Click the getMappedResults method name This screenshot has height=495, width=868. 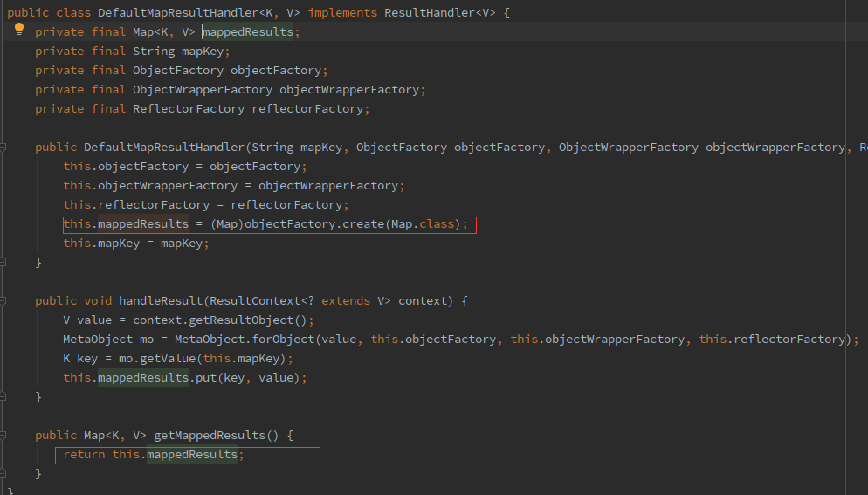pos(210,436)
